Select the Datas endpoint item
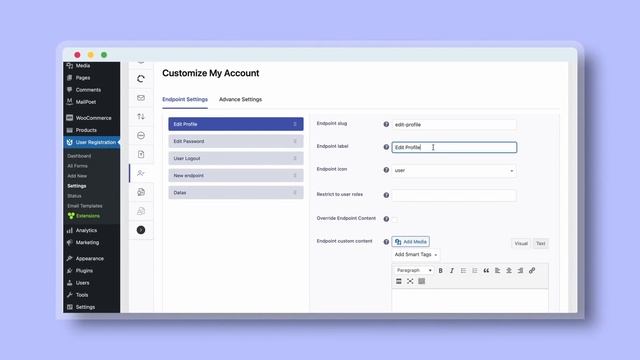The width and height of the screenshot is (640, 360). pos(236,193)
